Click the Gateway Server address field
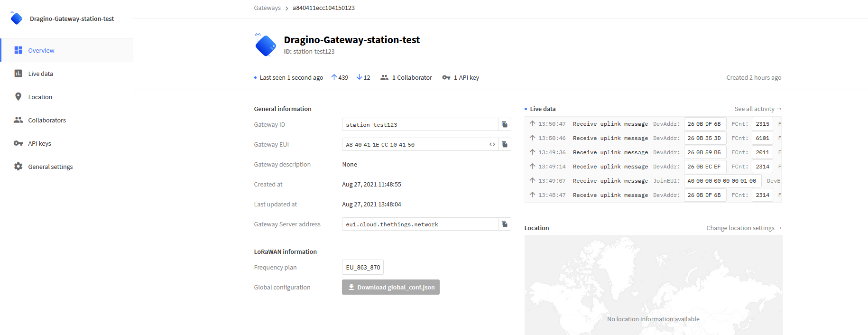 [x=420, y=224]
